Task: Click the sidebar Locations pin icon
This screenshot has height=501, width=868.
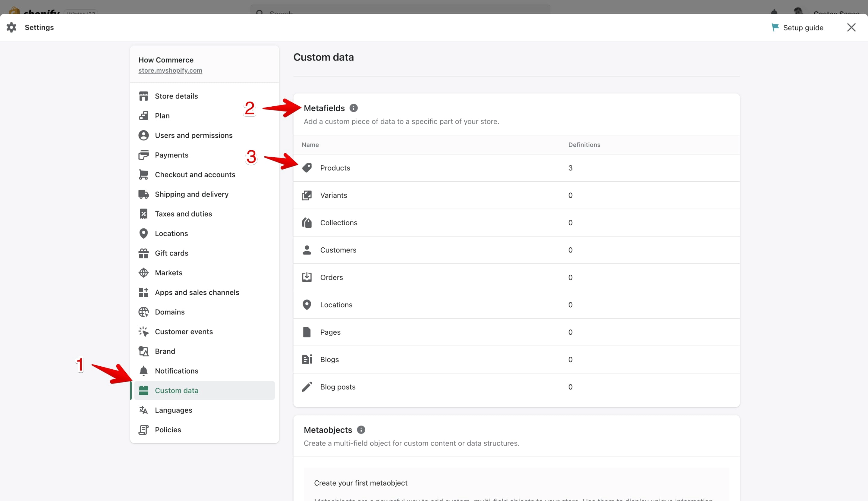Action: click(x=143, y=234)
